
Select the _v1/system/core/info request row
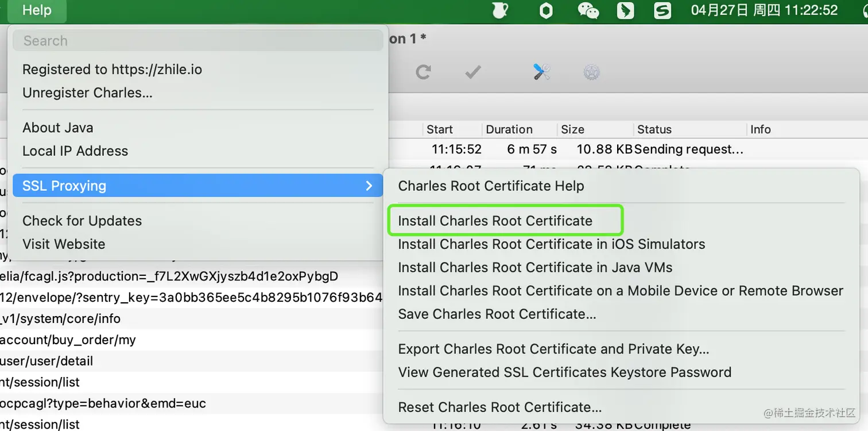tap(192, 319)
